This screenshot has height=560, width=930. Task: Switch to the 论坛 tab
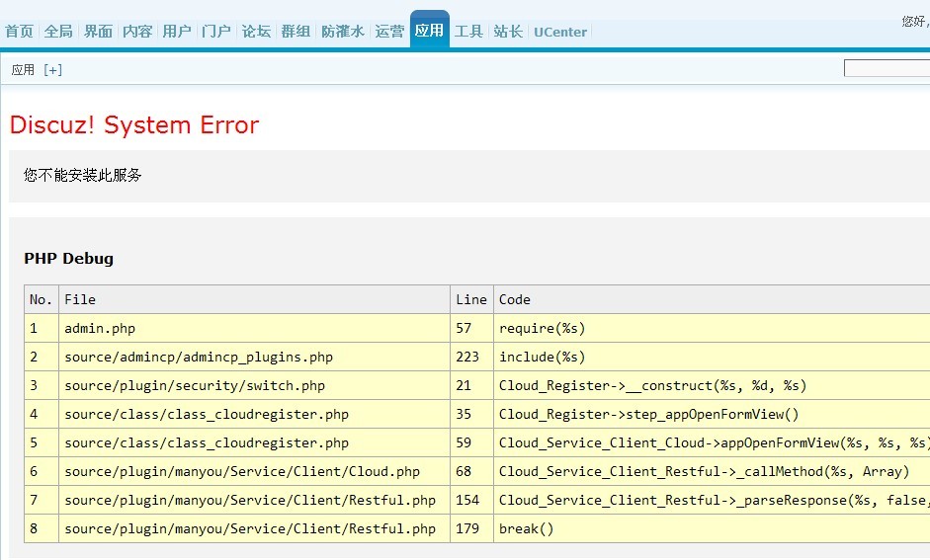256,32
